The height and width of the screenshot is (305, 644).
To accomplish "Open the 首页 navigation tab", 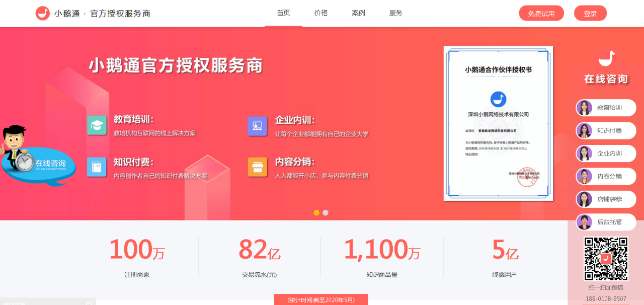I will pos(283,13).
